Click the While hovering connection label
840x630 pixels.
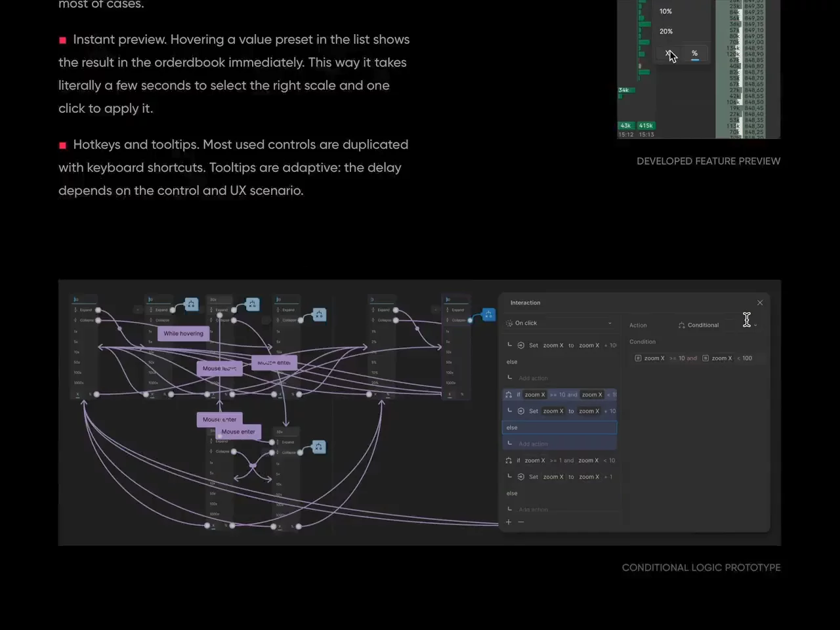(x=183, y=333)
